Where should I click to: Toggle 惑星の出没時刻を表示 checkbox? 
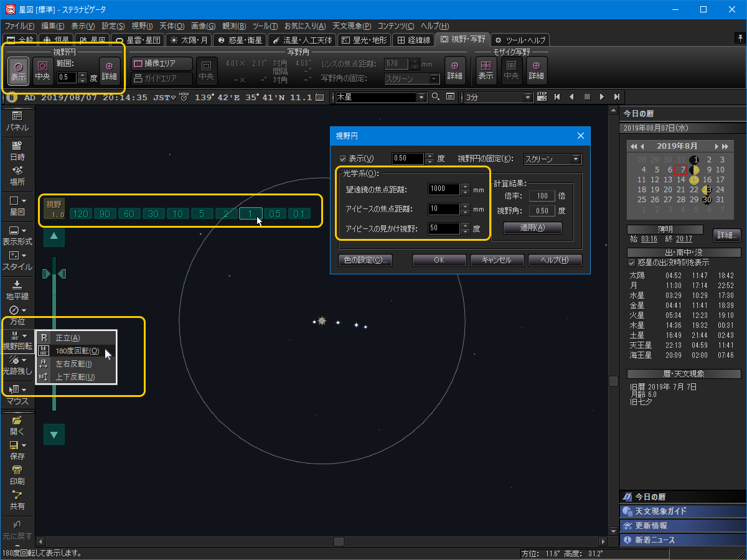tap(632, 263)
